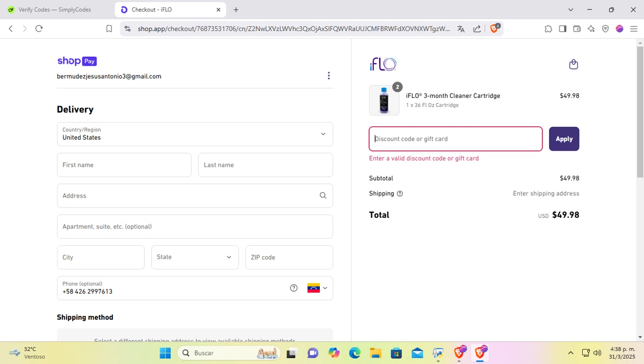
Task: Show hidden system tray icons
Action: 571,353
